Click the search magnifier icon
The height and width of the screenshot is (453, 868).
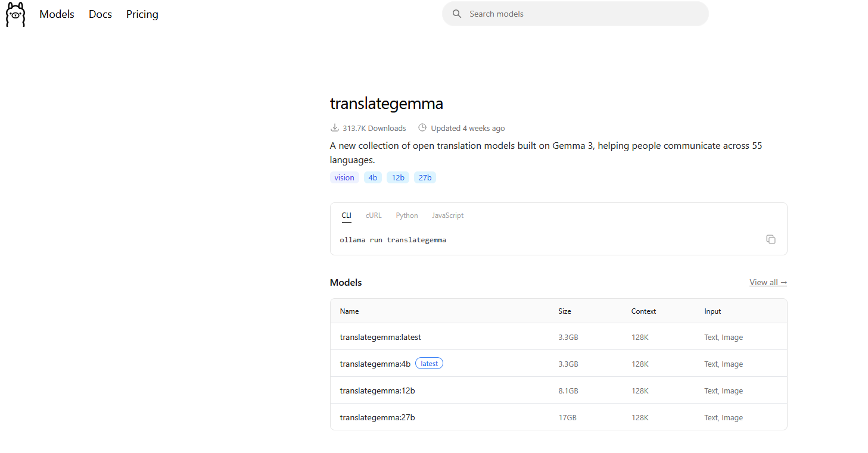(x=457, y=14)
